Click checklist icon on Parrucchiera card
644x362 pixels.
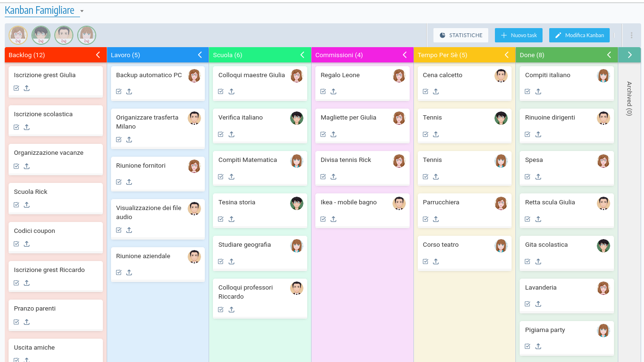pyautogui.click(x=425, y=219)
